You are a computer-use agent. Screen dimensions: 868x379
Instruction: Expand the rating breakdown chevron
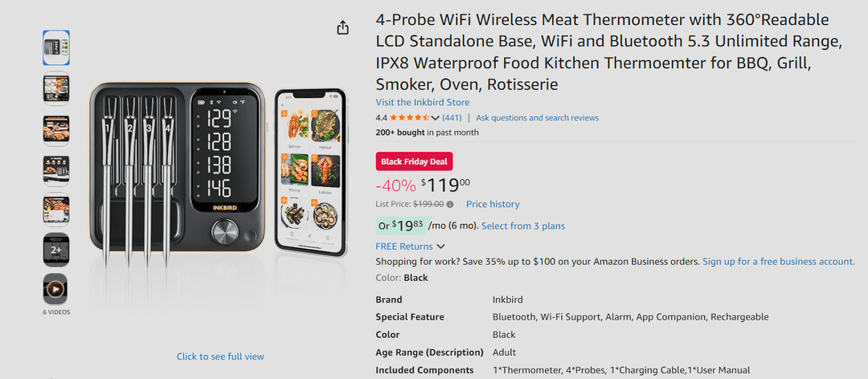tap(436, 118)
